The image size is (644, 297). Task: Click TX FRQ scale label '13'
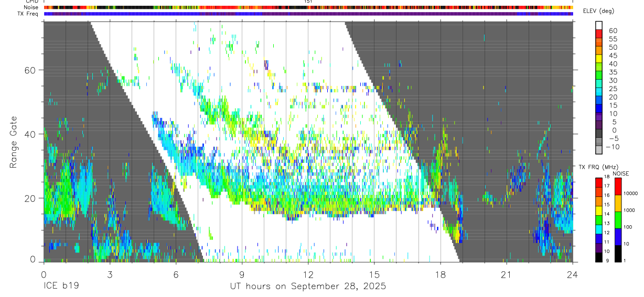tap(607, 223)
